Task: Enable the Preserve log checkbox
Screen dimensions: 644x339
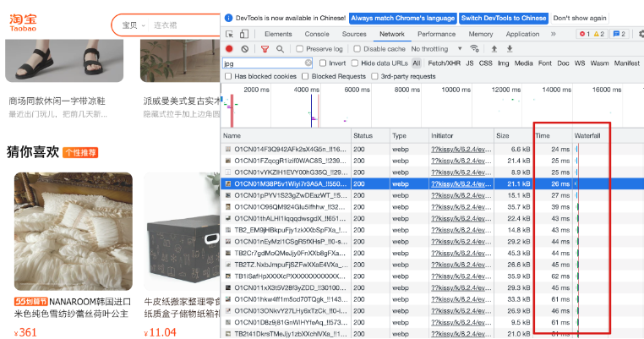Action: coord(300,50)
